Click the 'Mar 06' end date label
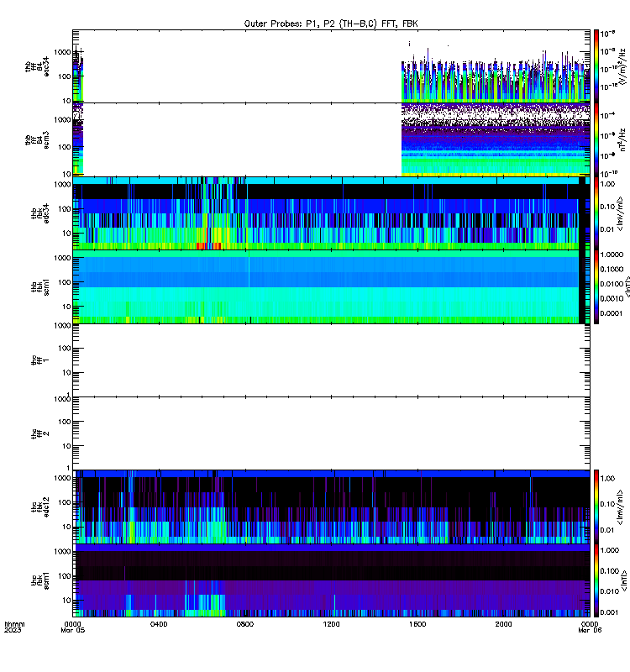 (x=590, y=630)
